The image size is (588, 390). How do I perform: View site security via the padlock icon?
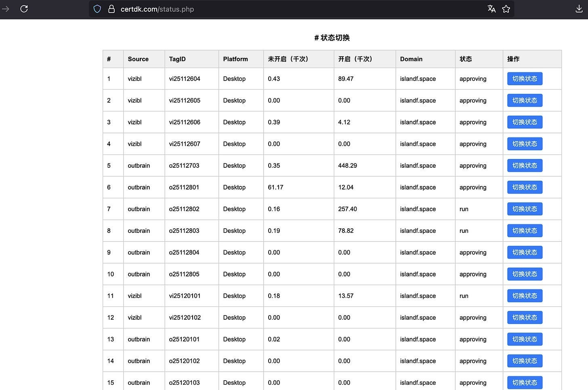tap(111, 9)
